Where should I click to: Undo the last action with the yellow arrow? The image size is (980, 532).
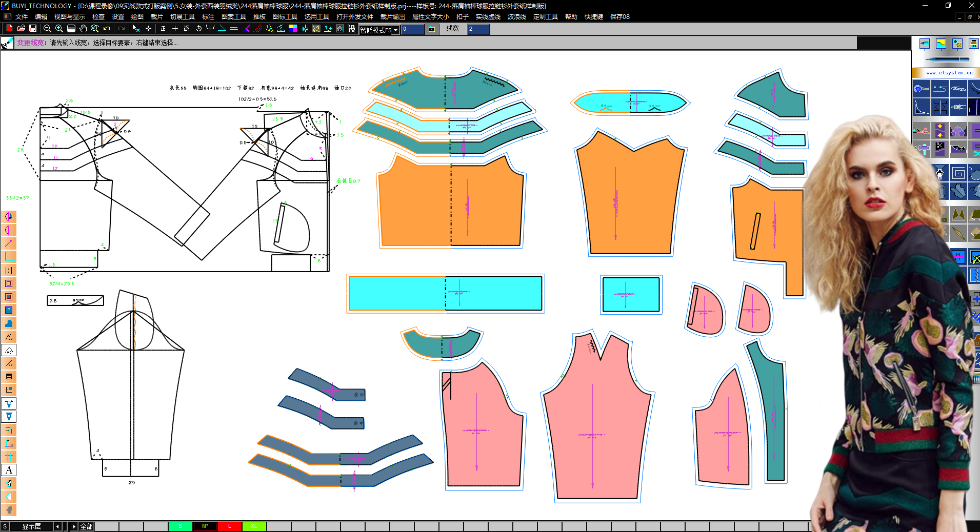point(107,29)
